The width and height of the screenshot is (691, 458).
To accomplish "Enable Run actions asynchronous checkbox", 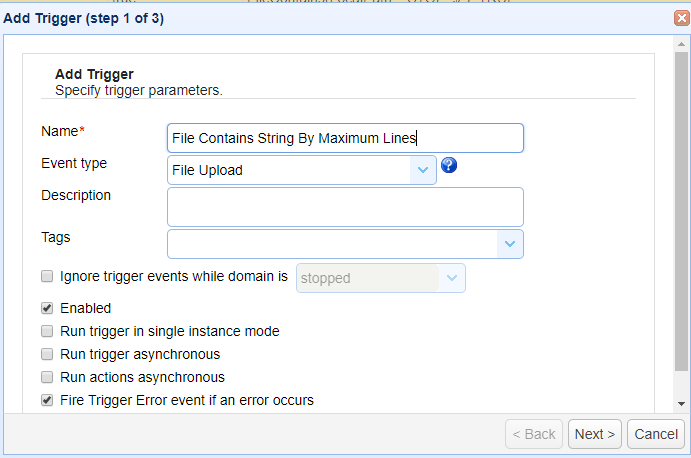I will (47, 377).
